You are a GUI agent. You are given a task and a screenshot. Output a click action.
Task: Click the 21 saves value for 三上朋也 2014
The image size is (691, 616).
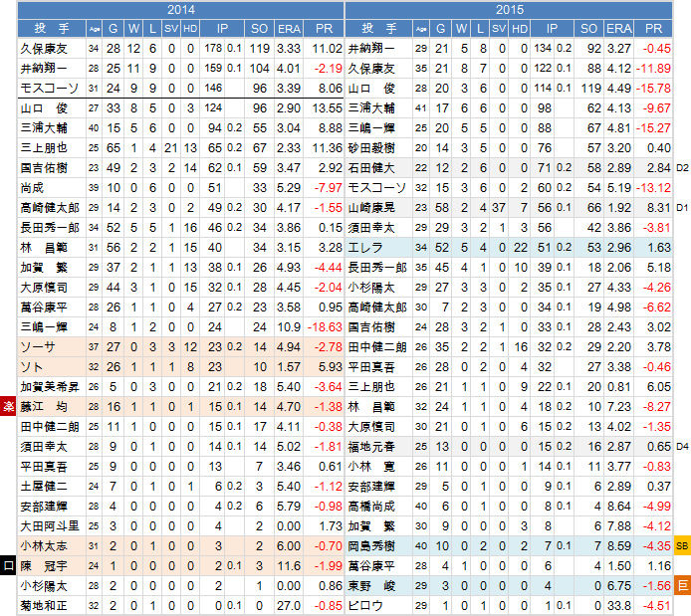(171, 148)
